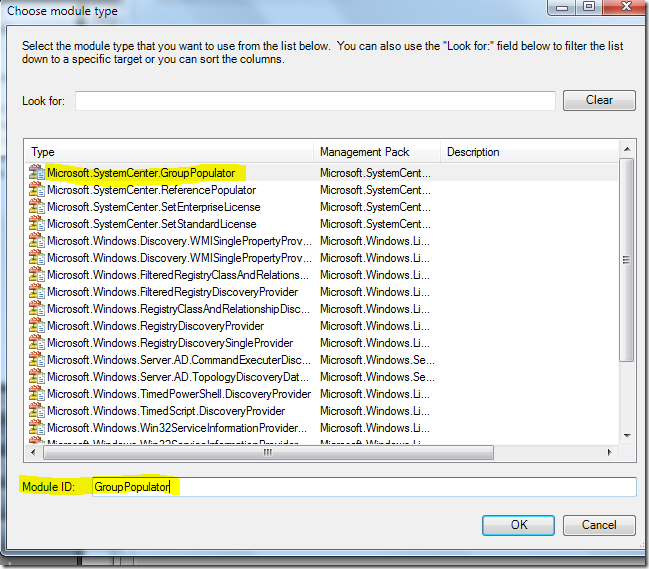Close the Choose module type window

pyautogui.click(x=626, y=7)
